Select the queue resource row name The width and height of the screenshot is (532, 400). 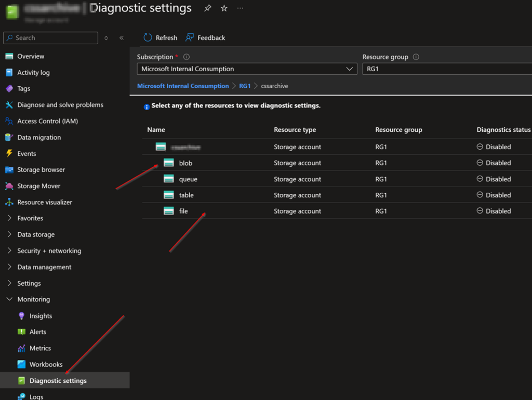(188, 179)
